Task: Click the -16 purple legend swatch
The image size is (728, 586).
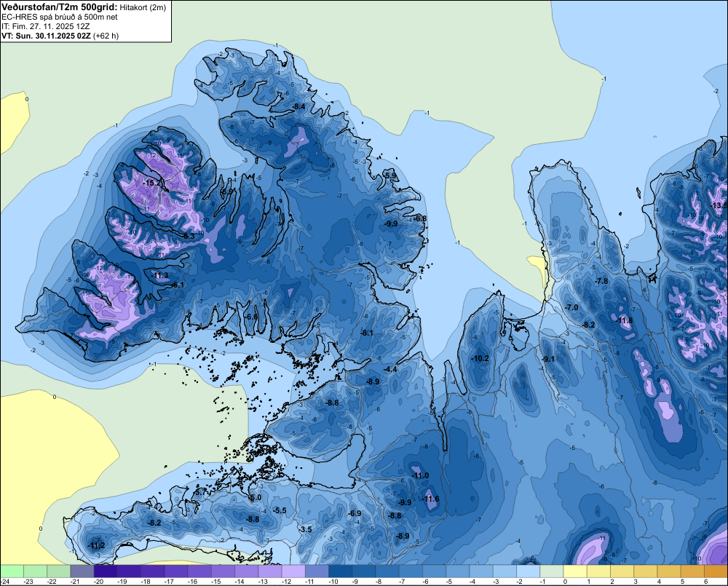Action: 199,571
